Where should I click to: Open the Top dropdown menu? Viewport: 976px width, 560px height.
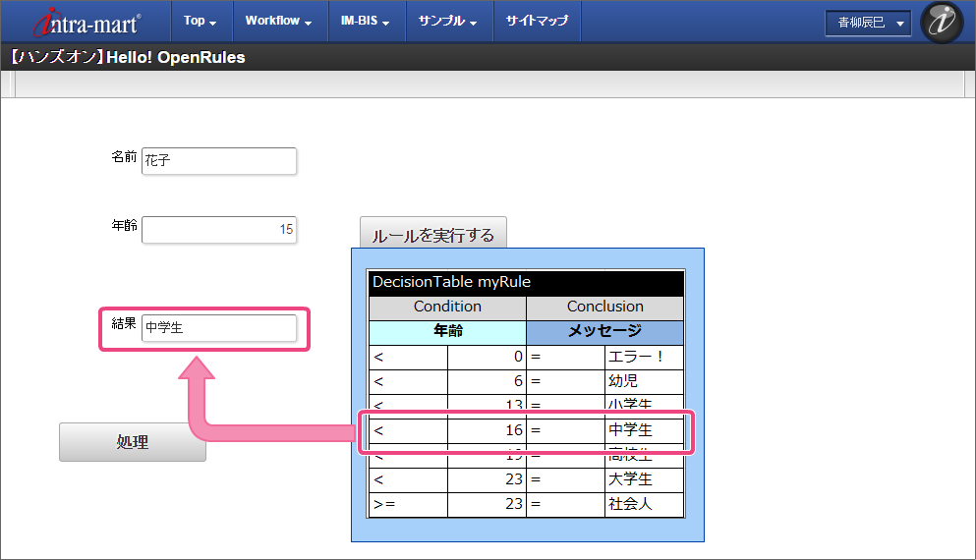(200, 21)
